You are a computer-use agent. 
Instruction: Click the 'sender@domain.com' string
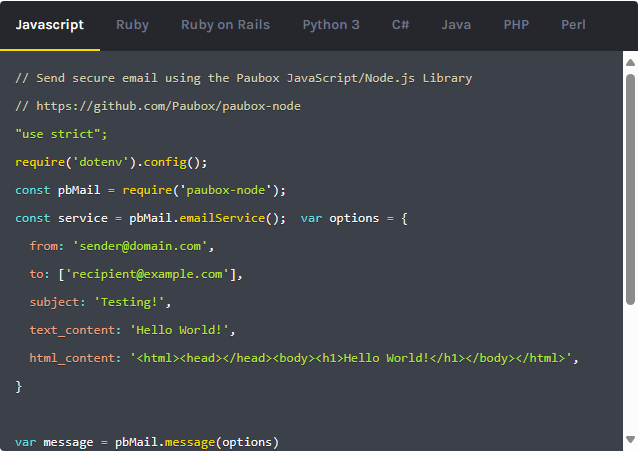click(x=140, y=246)
